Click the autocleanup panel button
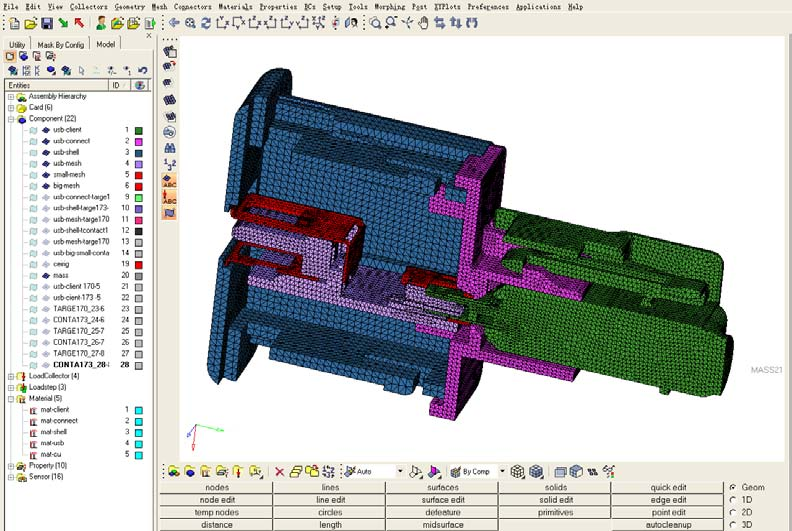792x531 pixels. point(668,525)
